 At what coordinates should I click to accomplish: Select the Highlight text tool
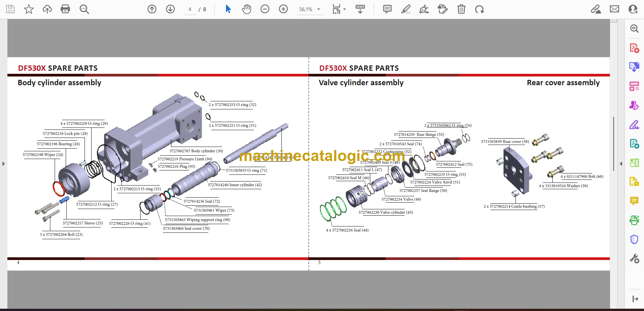tap(406, 9)
